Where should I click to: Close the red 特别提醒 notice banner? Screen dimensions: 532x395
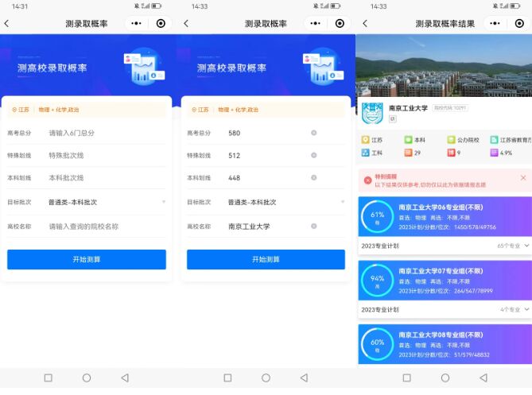(522, 178)
